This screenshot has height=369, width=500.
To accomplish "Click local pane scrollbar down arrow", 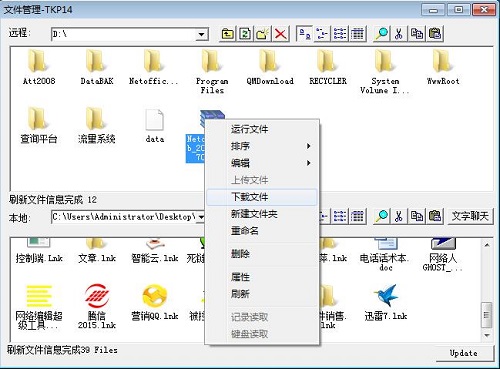I will (487, 335).
